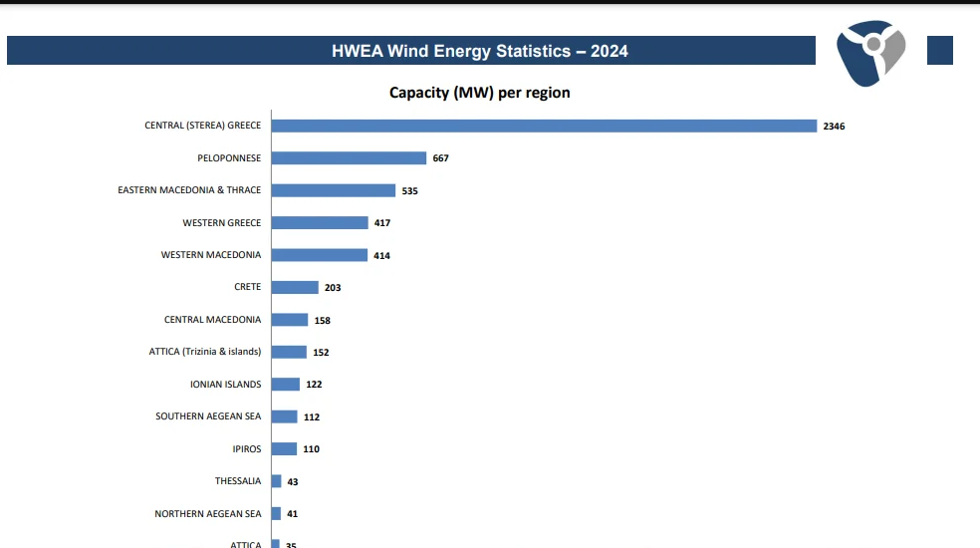Click the Central (Sterea) Greece bar
Screen dimensions: 980x548
click(544, 126)
